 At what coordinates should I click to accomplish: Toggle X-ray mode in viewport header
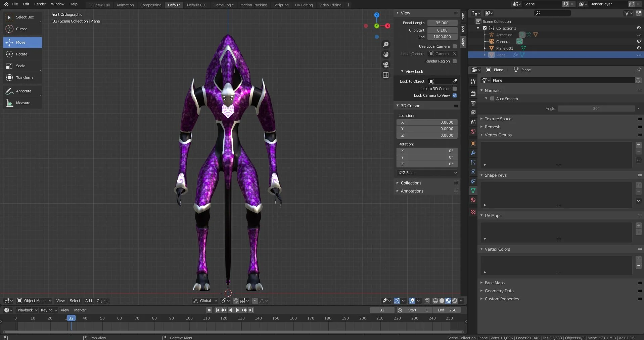(x=427, y=301)
